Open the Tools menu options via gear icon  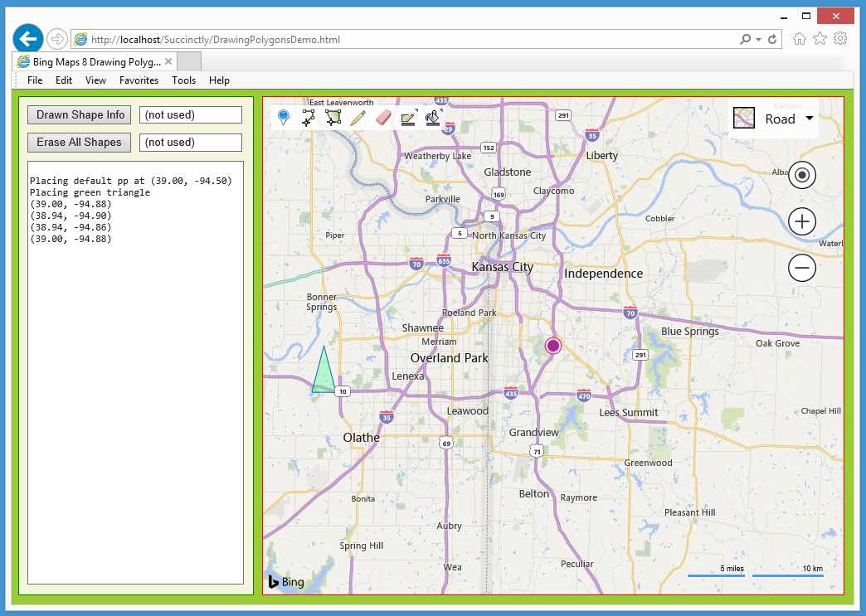point(840,38)
